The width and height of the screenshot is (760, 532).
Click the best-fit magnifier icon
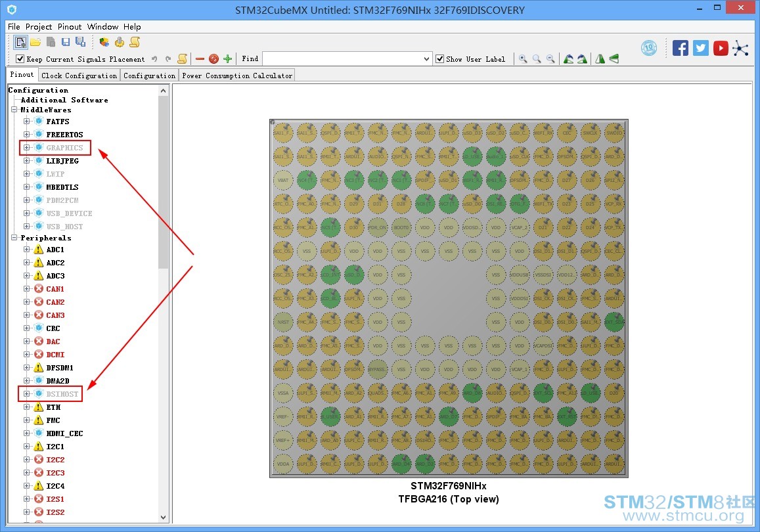pos(537,59)
